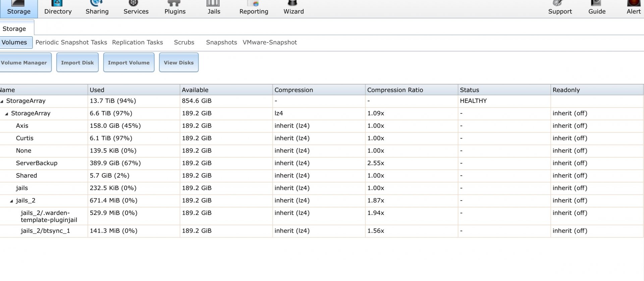Collapse the jails_2 dataset tree

(12, 201)
